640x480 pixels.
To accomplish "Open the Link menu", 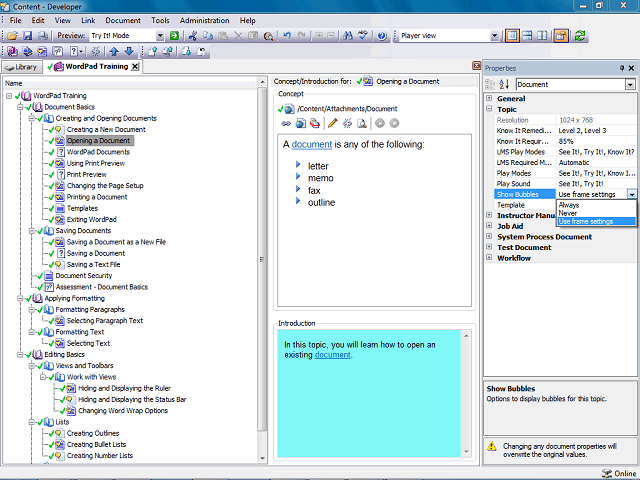I will coord(88,20).
